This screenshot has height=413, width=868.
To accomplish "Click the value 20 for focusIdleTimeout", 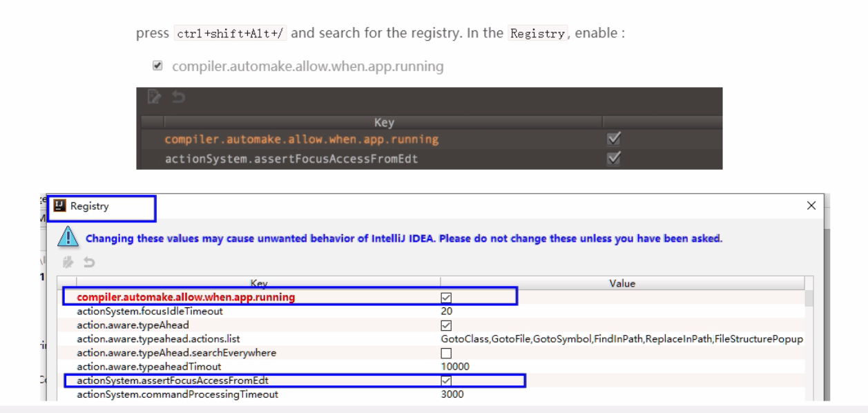I will 446,311.
